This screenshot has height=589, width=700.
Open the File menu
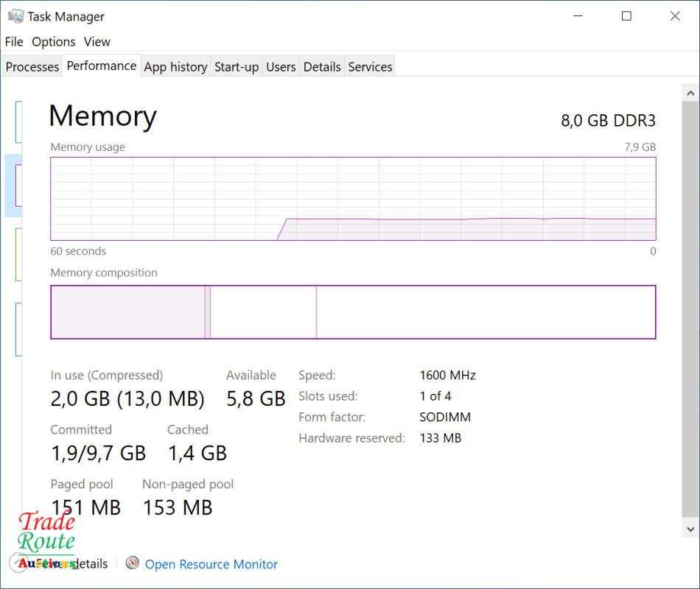click(14, 42)
